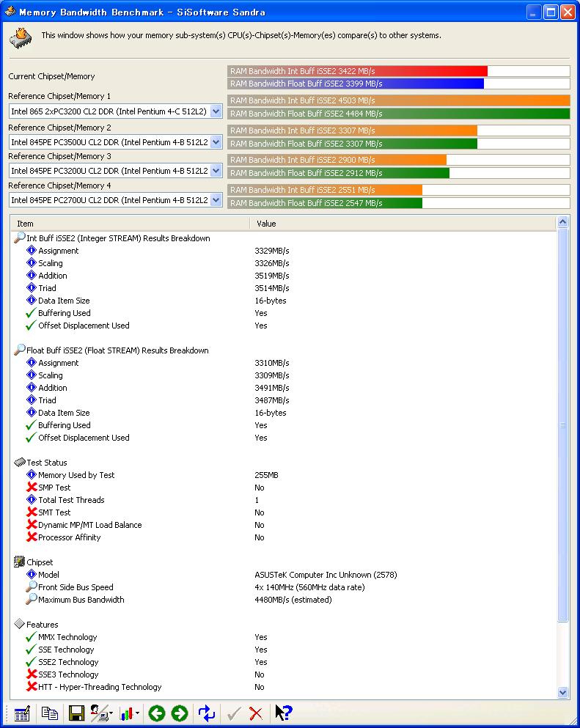Select the SMT Test row

[x=283, y=512]
